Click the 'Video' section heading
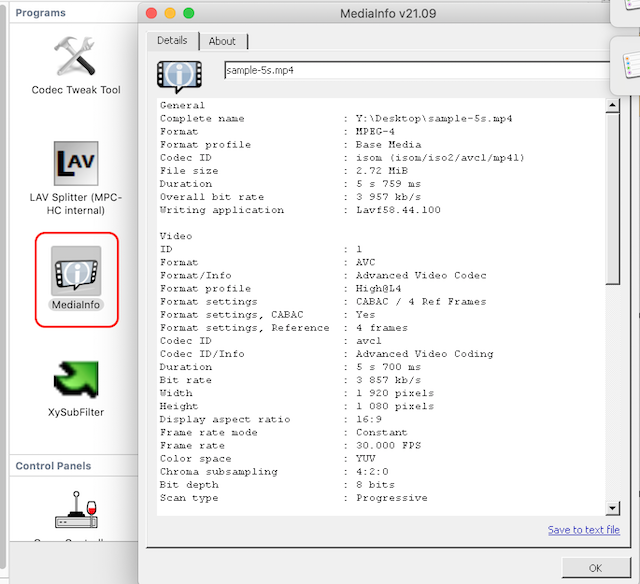The width and height of the screenshot is (640, 584). pyautogui.click(x=176, y=236)
